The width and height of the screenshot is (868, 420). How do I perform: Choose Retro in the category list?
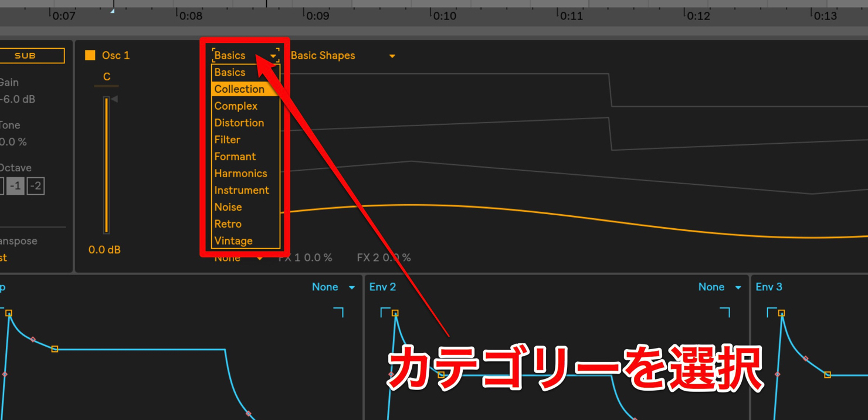point(246,224)
